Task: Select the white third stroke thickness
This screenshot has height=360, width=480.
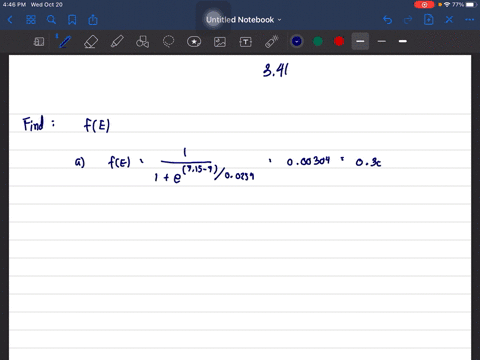Action: 403,41
